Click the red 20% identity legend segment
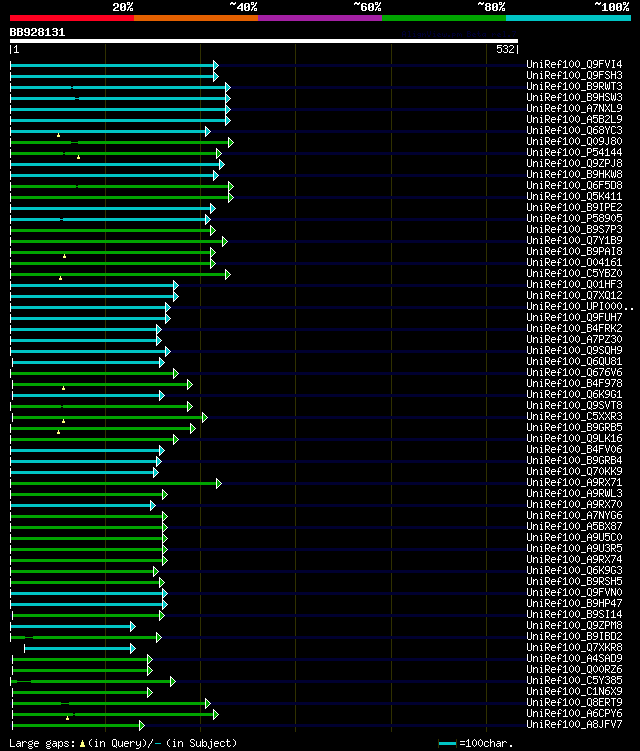 click(72, 18)
